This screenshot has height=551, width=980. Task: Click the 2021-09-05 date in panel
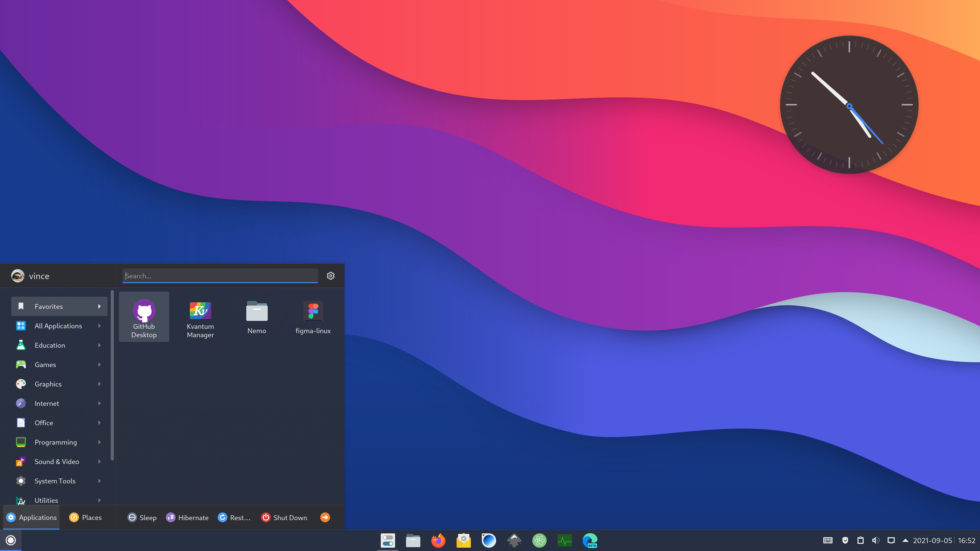[x=933, y=540]
